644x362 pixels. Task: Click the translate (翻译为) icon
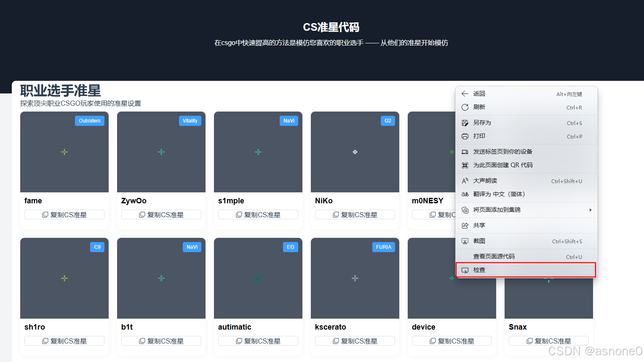coord(465,194)
